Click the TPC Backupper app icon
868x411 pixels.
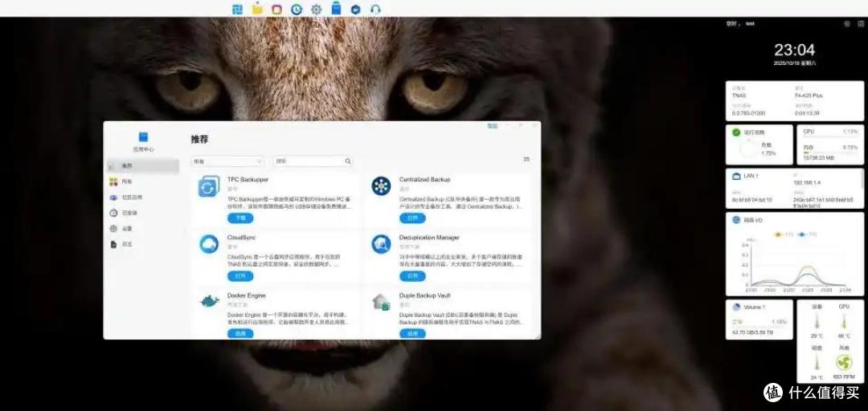pyautogui.click(x=209, y=186)
